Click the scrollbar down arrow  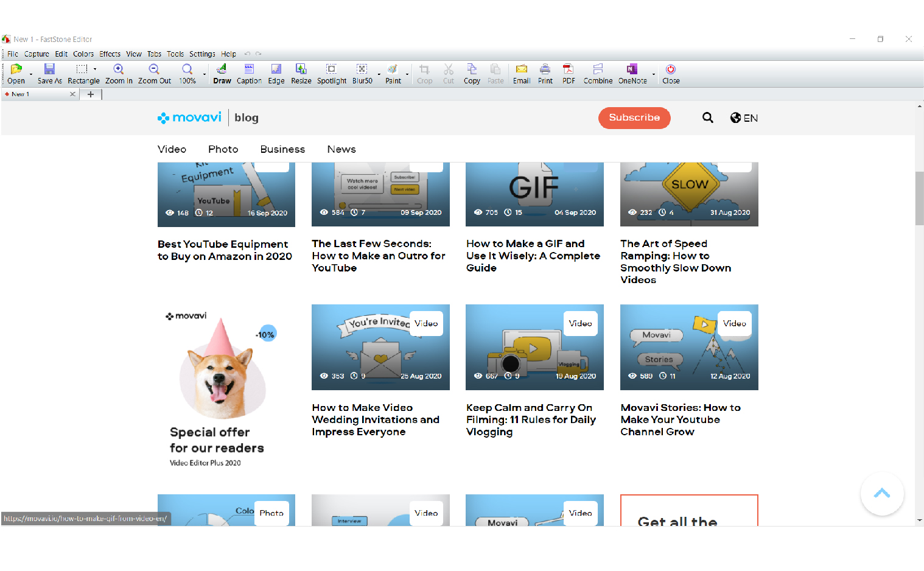[x=919, y=520]
